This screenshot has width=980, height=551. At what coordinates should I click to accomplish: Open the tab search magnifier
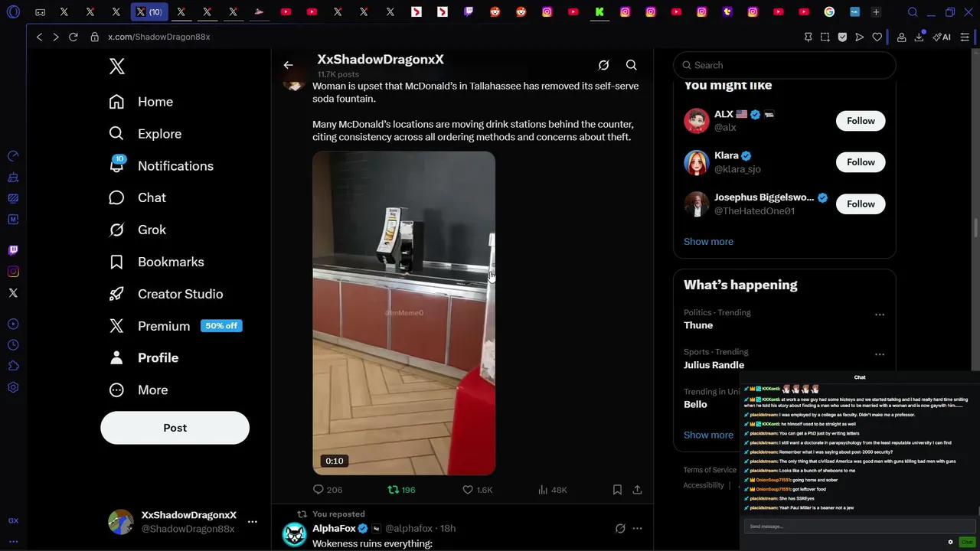click(x=913, y=12)
